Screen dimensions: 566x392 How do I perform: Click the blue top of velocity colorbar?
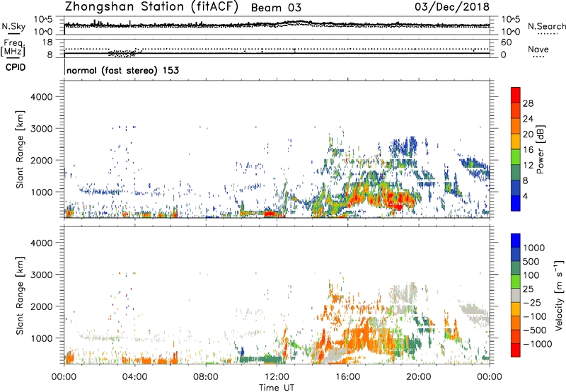(x=516, y=240)
